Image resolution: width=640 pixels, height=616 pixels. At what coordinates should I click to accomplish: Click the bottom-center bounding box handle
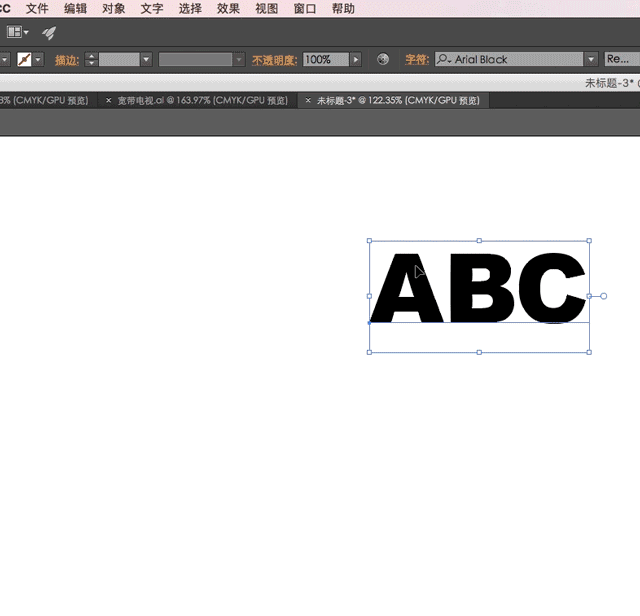coord(479,352)
